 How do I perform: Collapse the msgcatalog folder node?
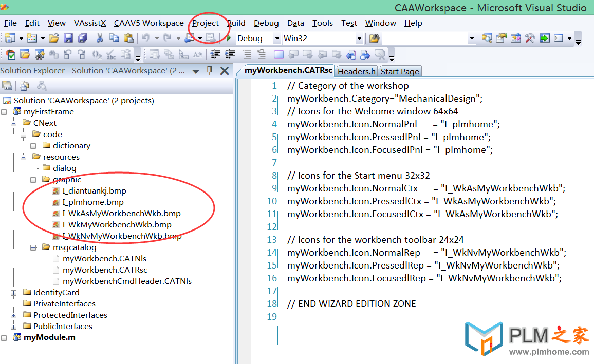(x=33, y=247)
